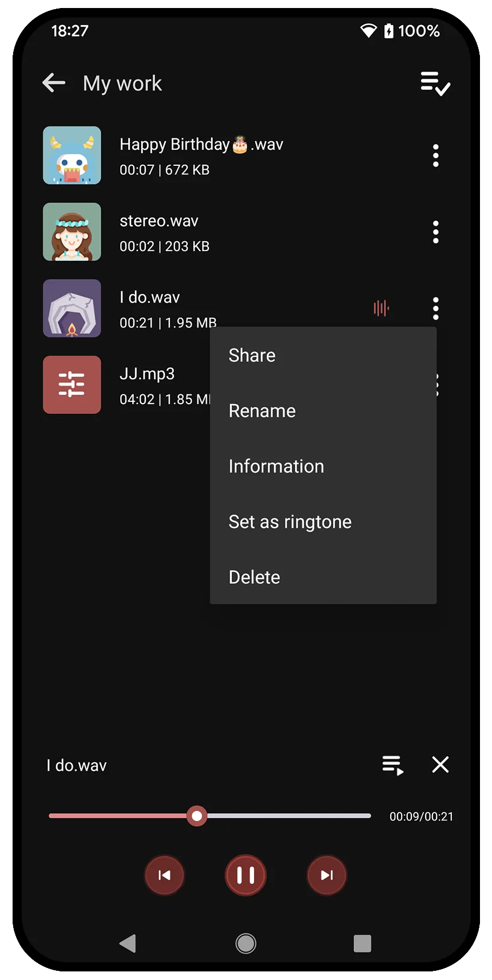
Task: Click the 18:27 clock in status bar
Action: click(x=70, y=31)
